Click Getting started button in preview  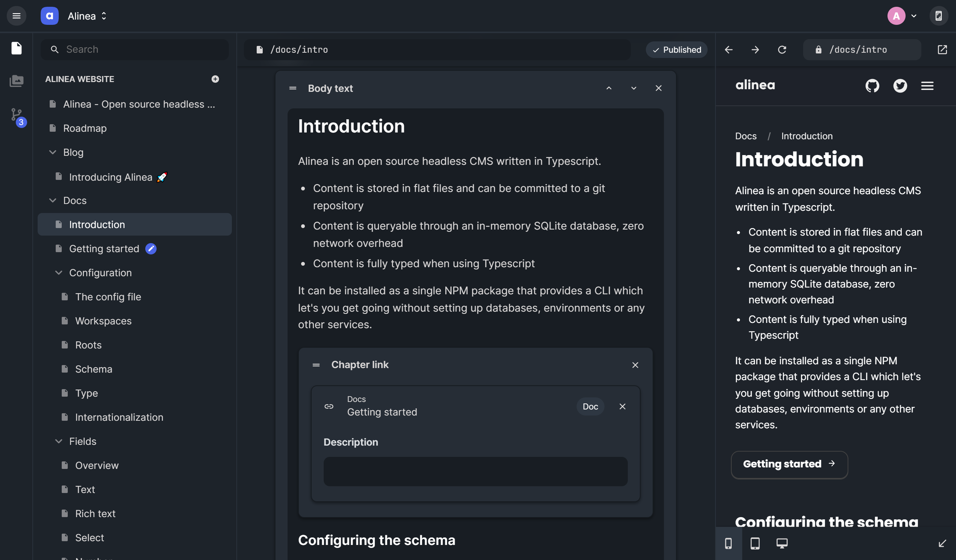point(789,464)
